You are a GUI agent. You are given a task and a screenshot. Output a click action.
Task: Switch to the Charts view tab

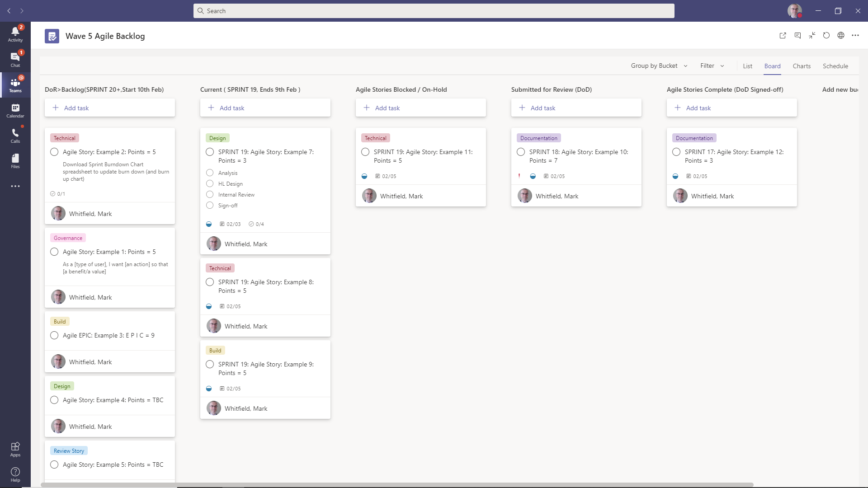click(x=802, y=66)
